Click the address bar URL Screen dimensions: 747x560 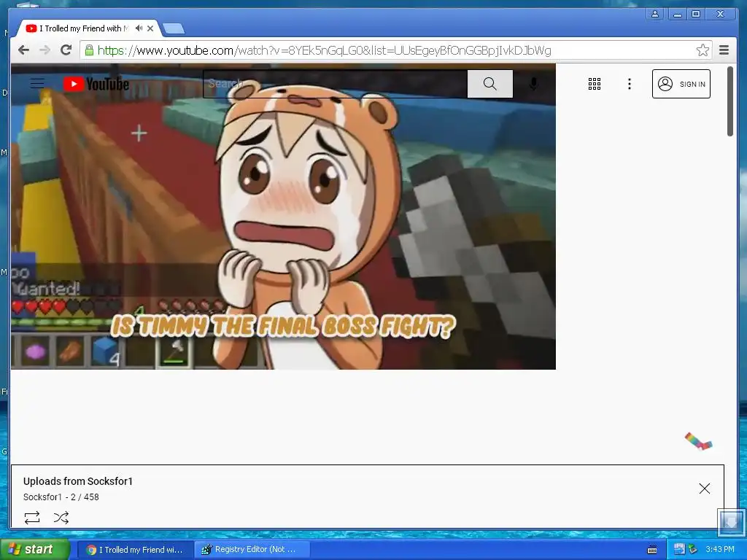tap(324, 50)
